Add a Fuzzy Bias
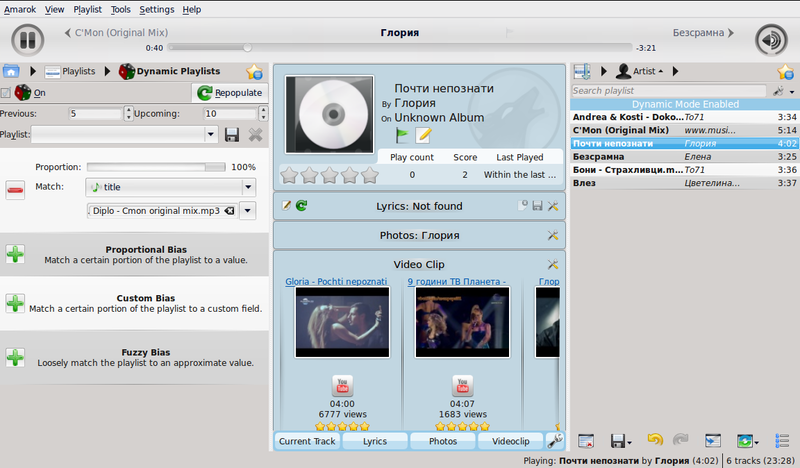Image resolution: width=800 pixels, height=468 pixels. pos(15,357)
